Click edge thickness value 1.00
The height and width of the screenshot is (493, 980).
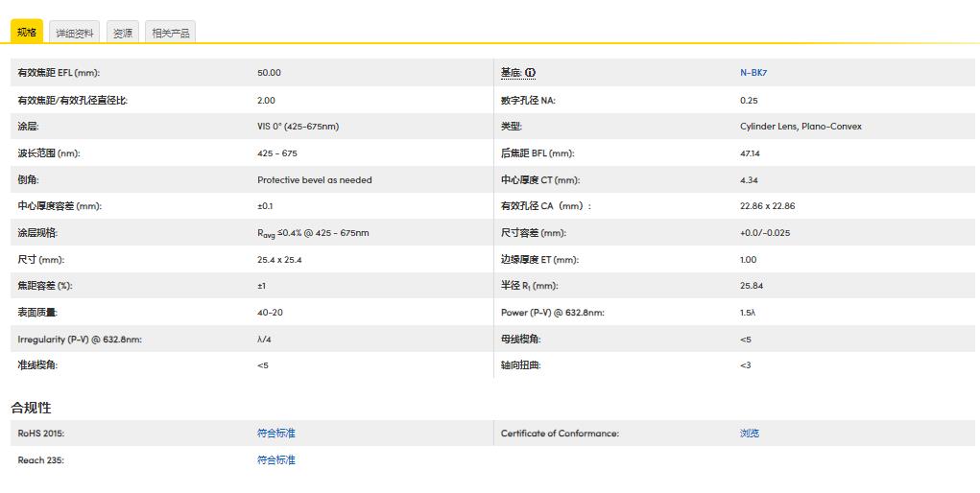tap(748, 259)
